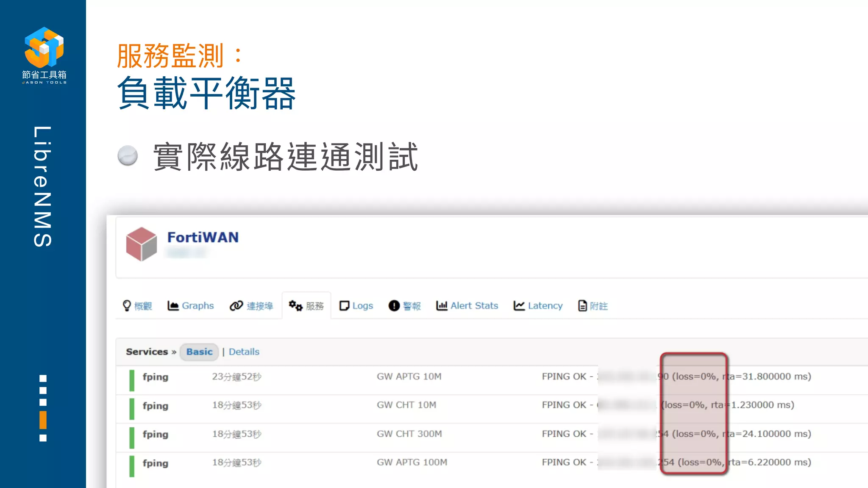Click the Graphs area-chart icon
This screenshot has width=868, height=488.
point(173,305)
